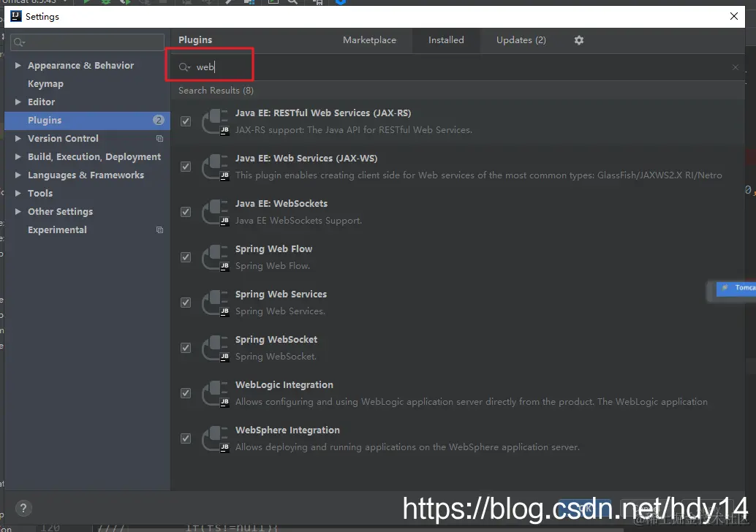Expand the Tools settings arrow
Viewport: 756px width, 532px height.
pos(18,194)
